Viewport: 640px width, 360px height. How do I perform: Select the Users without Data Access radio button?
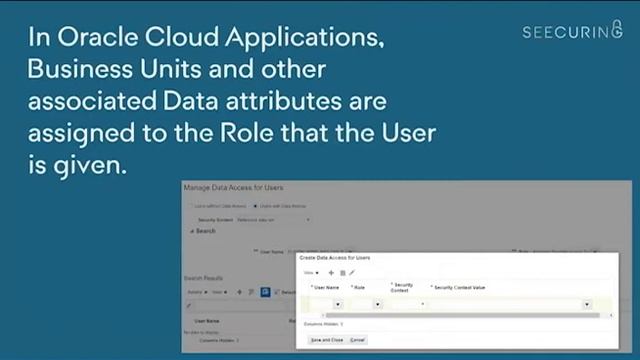click(190, 206)
